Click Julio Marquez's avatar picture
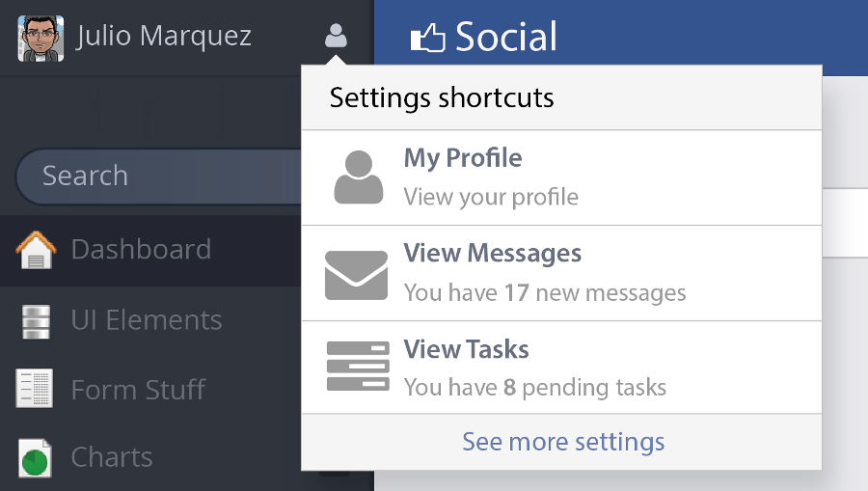868x491 pixels. tap(41, 39)
